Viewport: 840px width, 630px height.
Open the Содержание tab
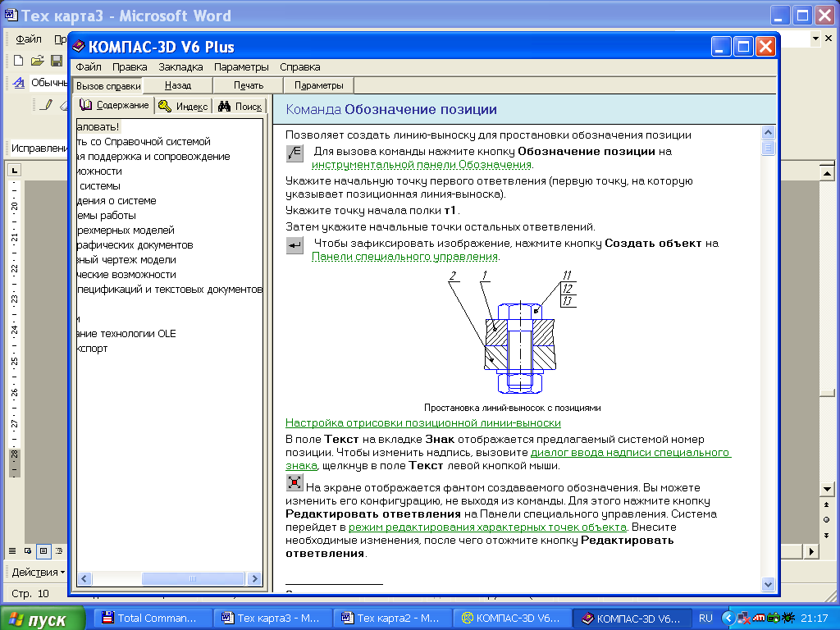114,106
